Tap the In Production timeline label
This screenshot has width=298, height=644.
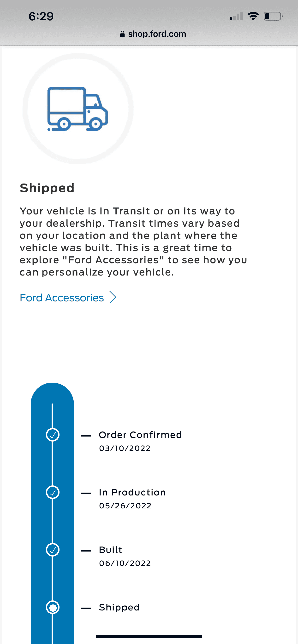pyautogui.click(x=132, y=492)
